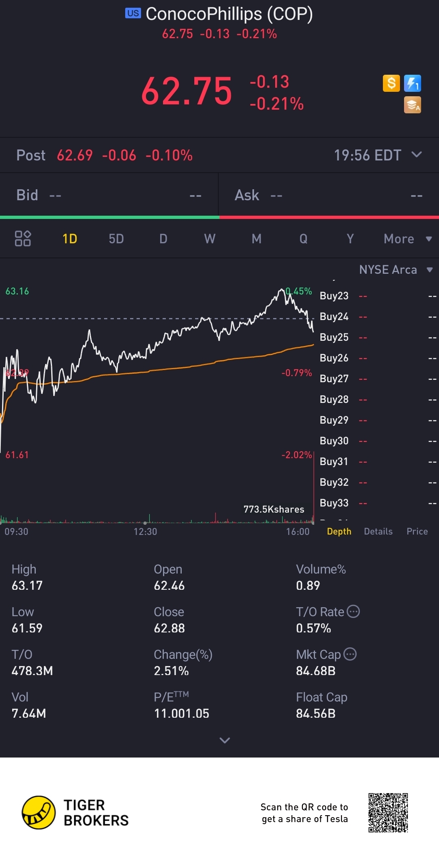Screen dimensions: 439x868
Task: Expand the 19:56 EDT post-market chevron
Action: click(x=417, y=155)
